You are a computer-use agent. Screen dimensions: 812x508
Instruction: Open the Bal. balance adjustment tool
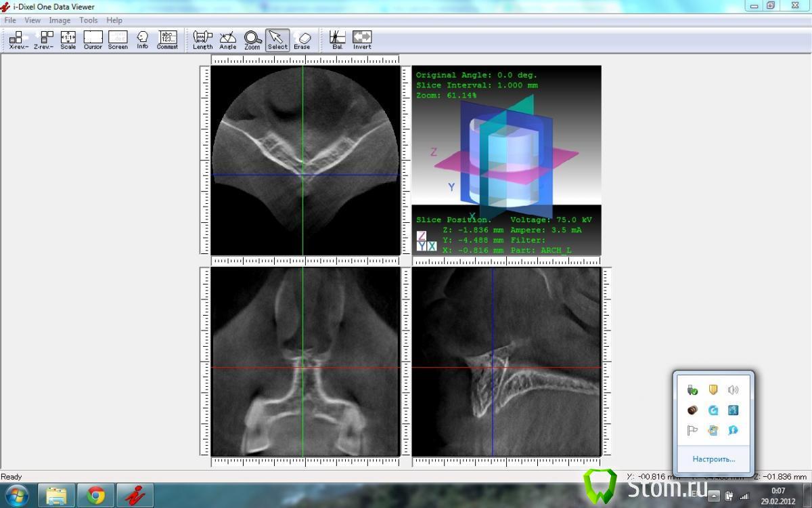pos(337,40)
